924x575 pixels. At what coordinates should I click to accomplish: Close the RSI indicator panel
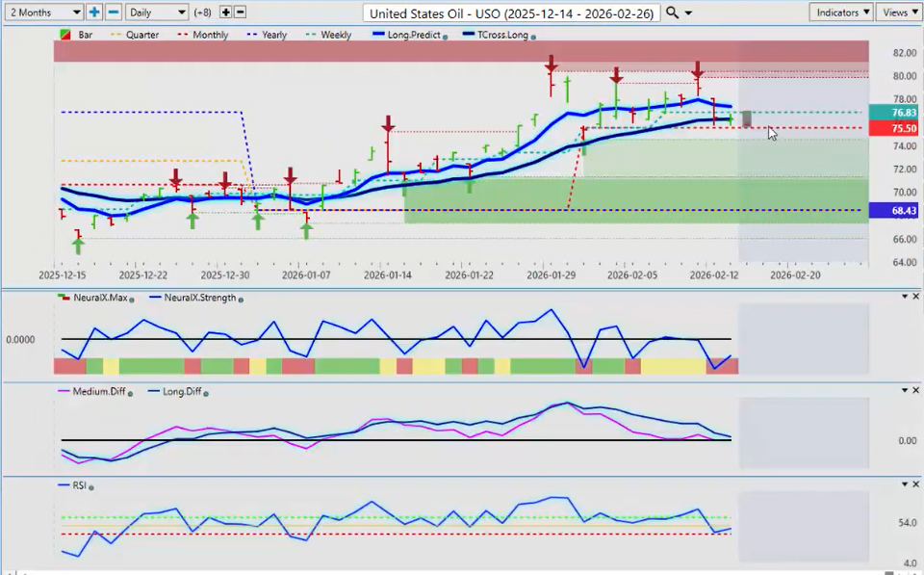click(x=915, y=484)
